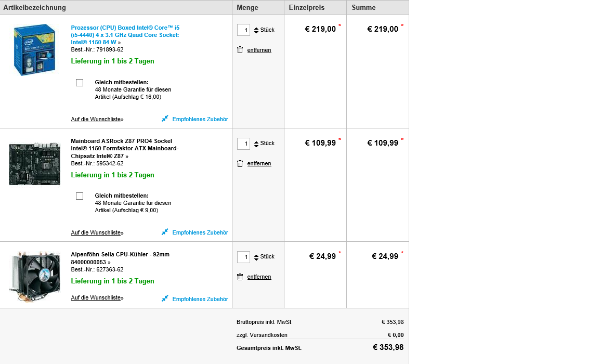Open Empfohlenes Zubehör for Intel processor
Viewport: 599px width, 364px height.
coord(200,119)
